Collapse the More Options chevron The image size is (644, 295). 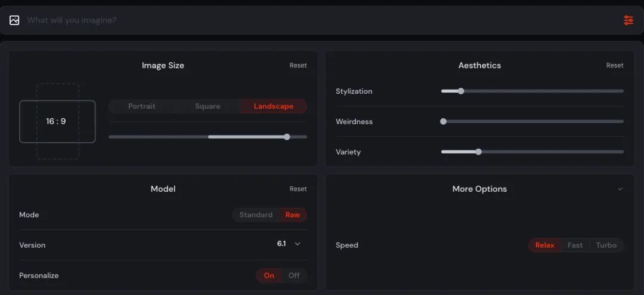pos(620,189)
